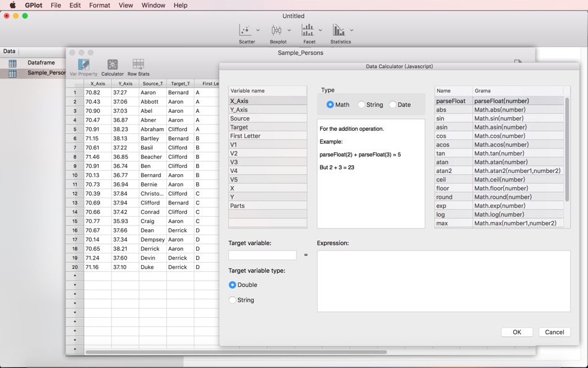Select the String type radio button

click(x=361, y=105)
